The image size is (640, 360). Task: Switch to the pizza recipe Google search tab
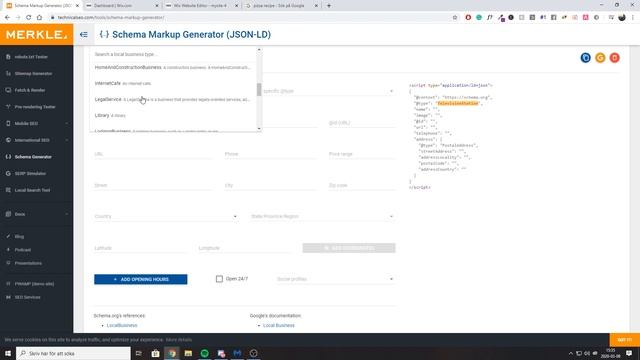[x=282, y=6]
